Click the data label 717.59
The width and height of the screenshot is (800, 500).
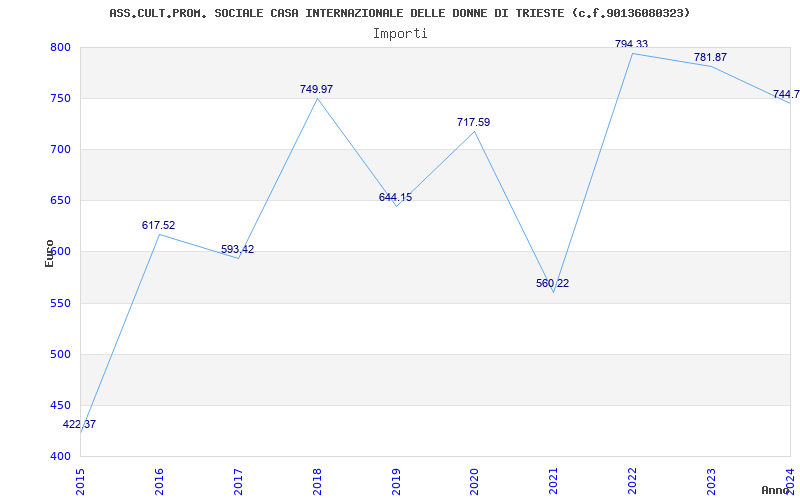coord(473,122)
